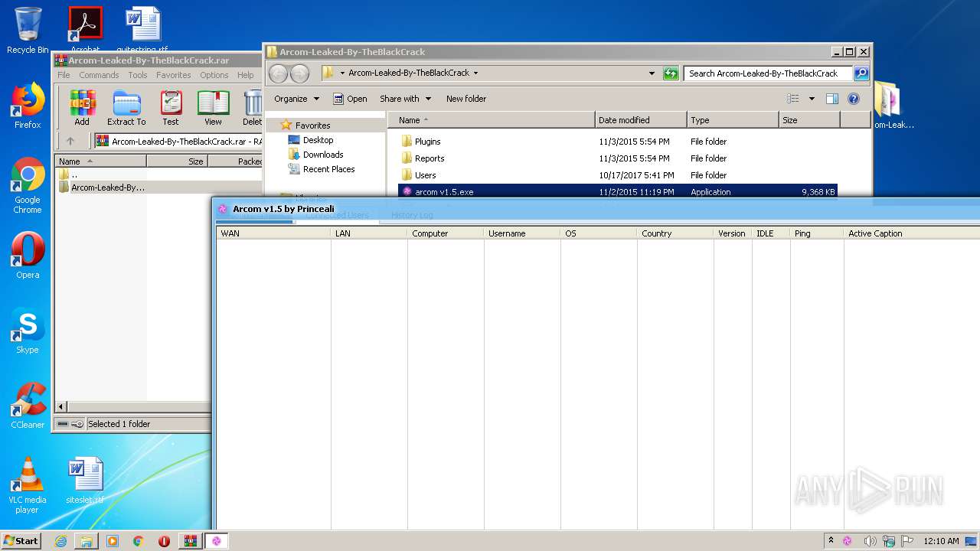The width and height of the screenshot is (980, 551).
Task: Click search Arcom-Leaked-By-TheBlackCrack input field
Action: click(768, 73)
